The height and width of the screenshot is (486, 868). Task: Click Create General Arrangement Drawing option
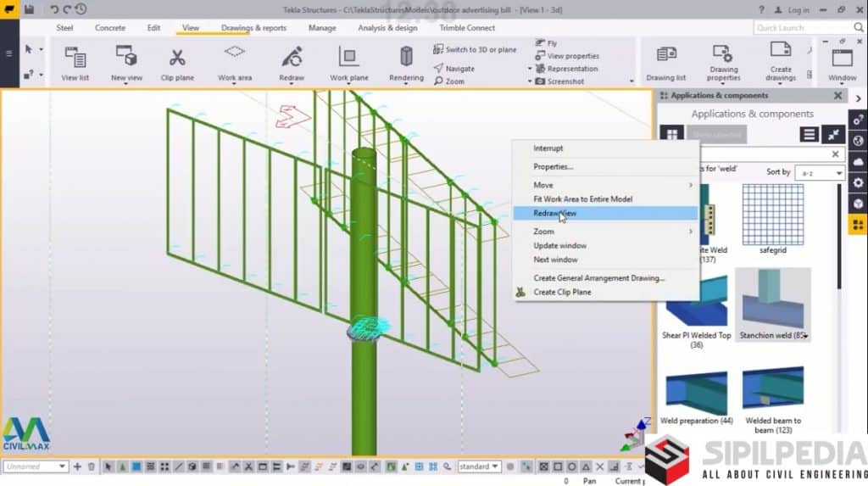click(x=598, y=278)
